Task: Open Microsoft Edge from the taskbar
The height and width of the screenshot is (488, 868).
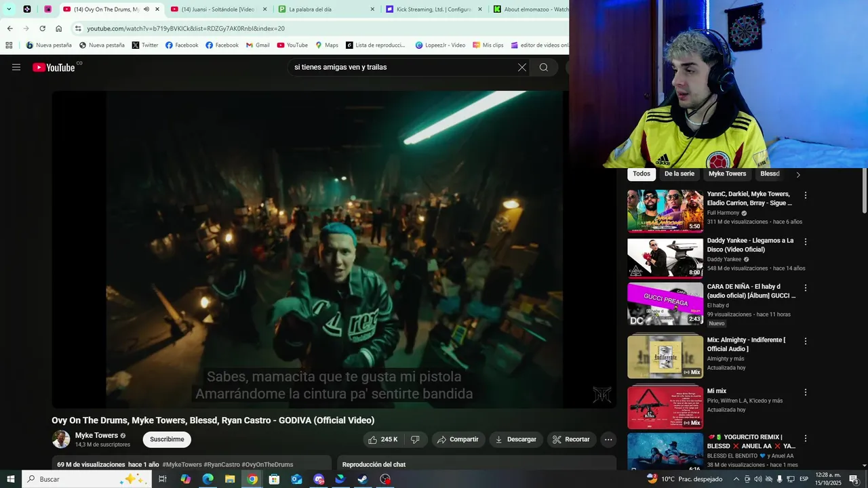Action: click(x=208, y=479)
